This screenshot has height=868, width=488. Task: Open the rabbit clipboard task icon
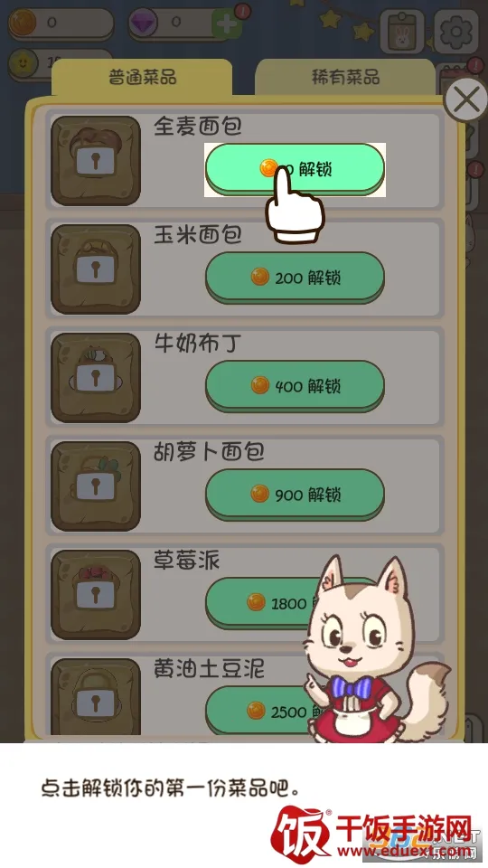pos(402,33)
